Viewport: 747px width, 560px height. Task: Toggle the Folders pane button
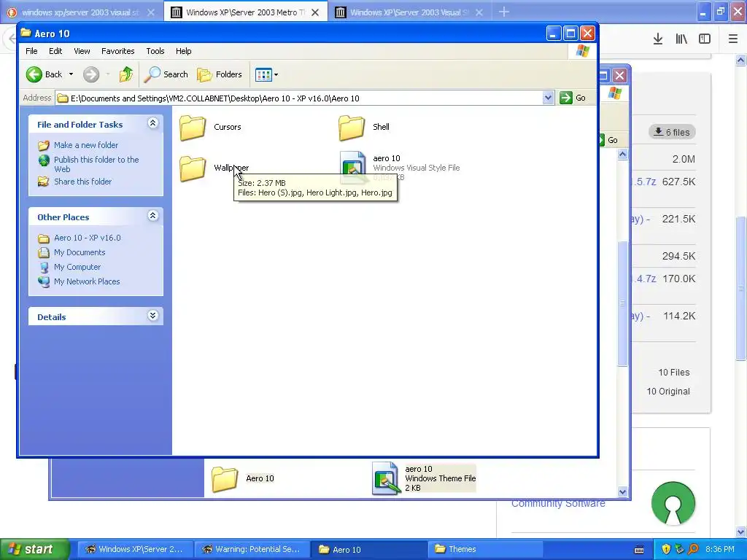(x=220, y=74)
